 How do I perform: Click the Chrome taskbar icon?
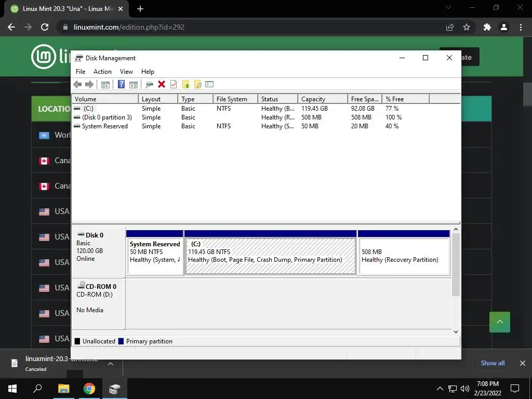point(89,389)
